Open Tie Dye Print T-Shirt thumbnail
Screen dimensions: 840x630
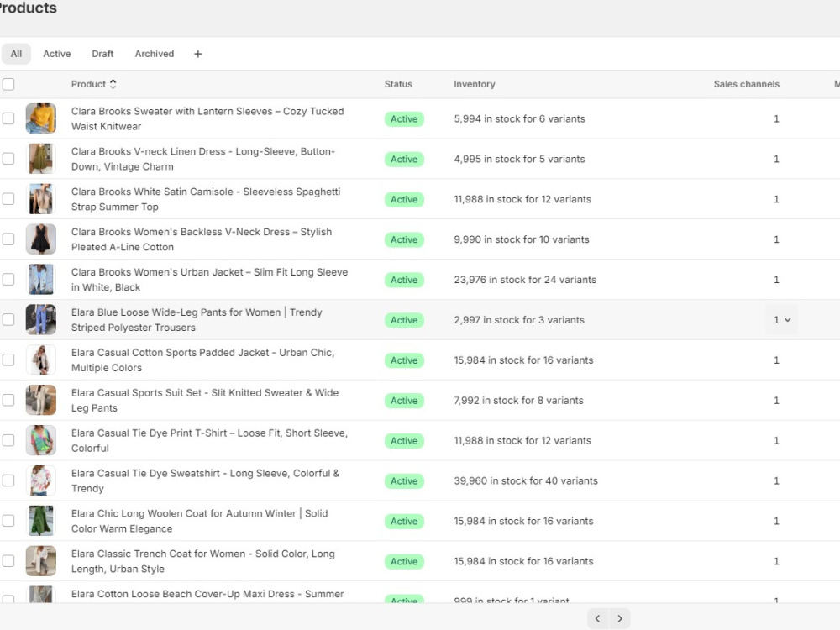pos(40,440)
